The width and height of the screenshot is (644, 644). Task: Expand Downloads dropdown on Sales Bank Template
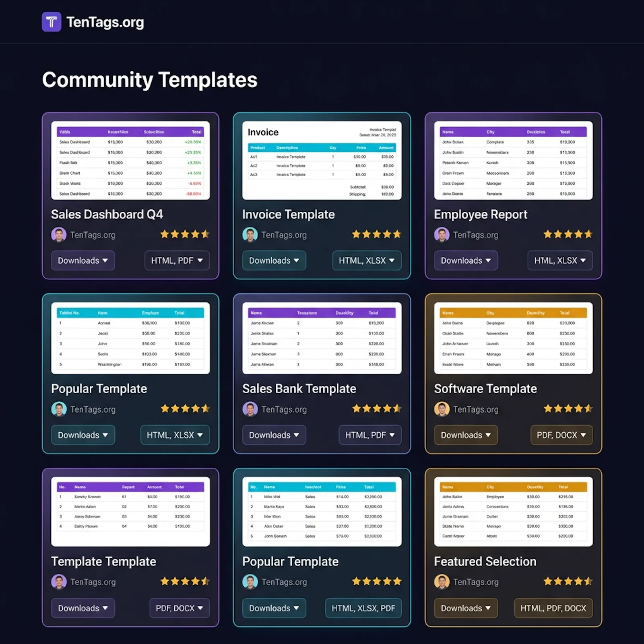274,435
